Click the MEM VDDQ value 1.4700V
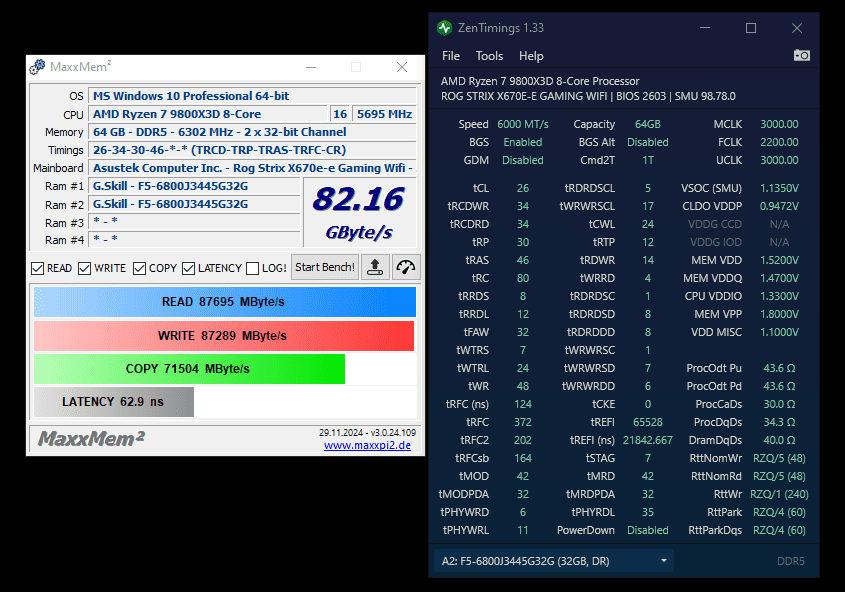This screenshot has width=845, height=592. point(779,278)
